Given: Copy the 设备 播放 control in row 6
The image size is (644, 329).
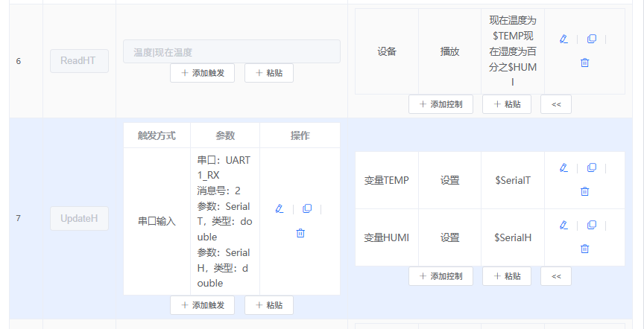Looking at the screenshot, I should 591,39.
